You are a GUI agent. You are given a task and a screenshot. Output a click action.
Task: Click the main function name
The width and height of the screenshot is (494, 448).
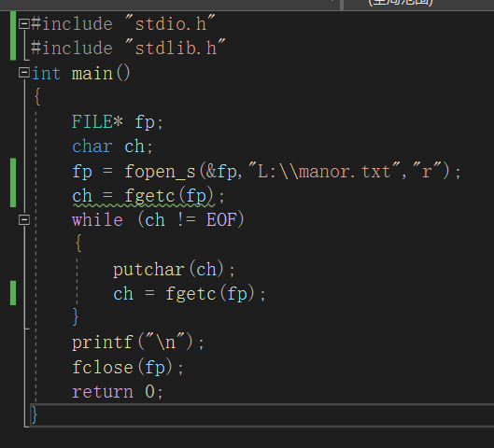[92, 74]
